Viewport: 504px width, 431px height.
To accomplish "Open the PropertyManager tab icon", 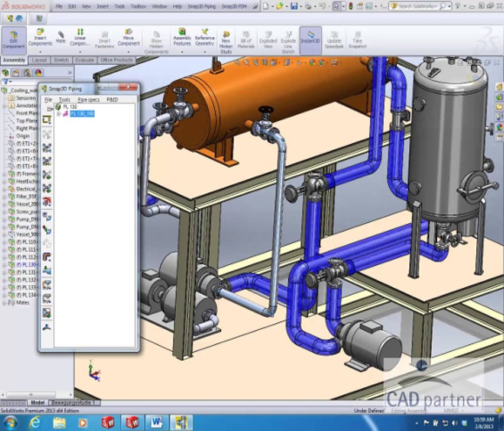I will 16,73.
